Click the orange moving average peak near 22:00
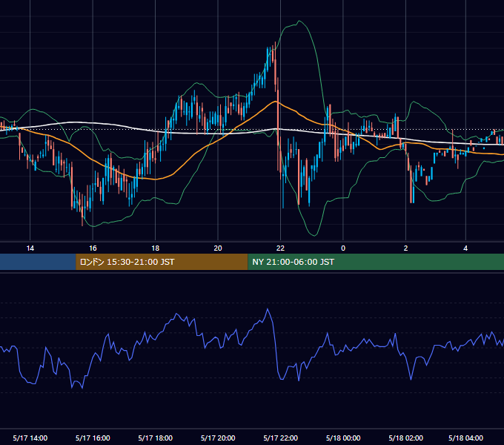The image size is (504, 445). tap(275, 102)
